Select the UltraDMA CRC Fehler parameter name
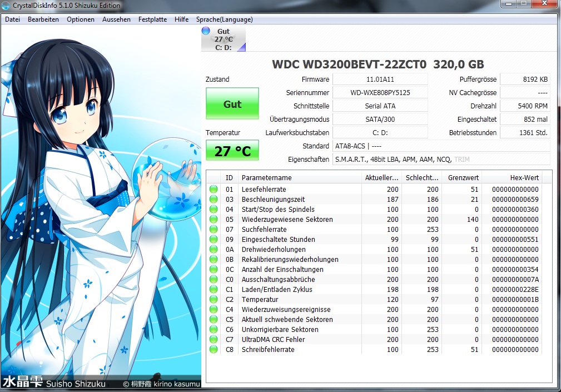This screenshot has height=392, width=561. point(273,339)
